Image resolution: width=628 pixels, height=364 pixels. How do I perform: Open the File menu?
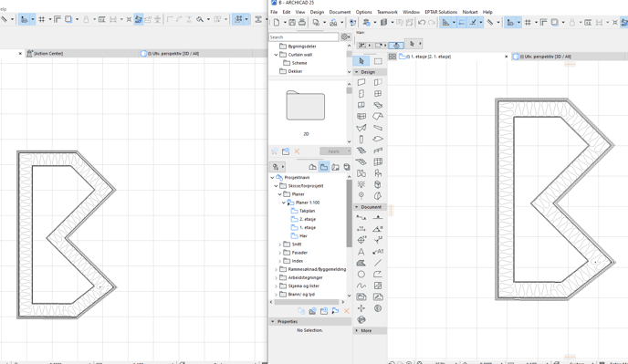pyautogui.click(x=274, y=12)
